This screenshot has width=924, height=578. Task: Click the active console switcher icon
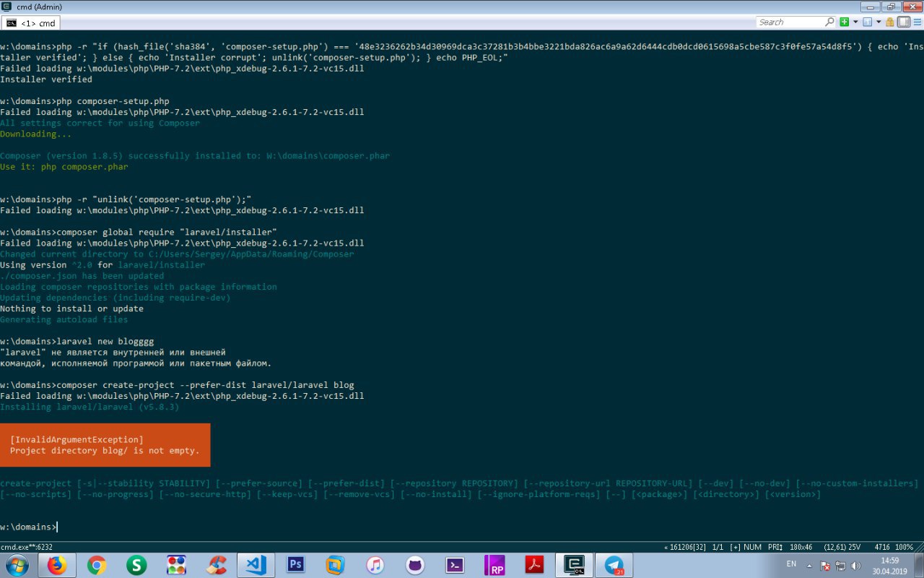(x=868, y=22)
